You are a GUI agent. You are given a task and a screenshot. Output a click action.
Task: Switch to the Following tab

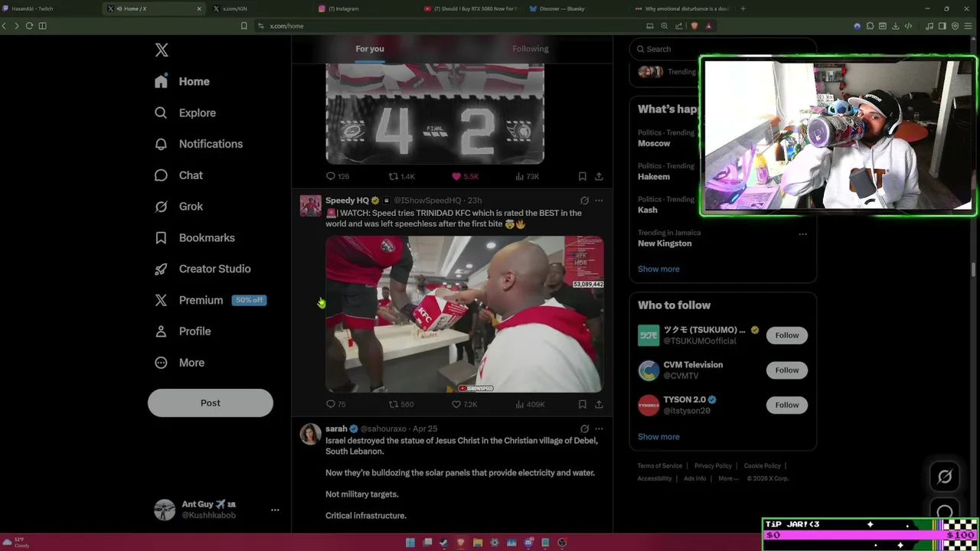tap(531, 49)
